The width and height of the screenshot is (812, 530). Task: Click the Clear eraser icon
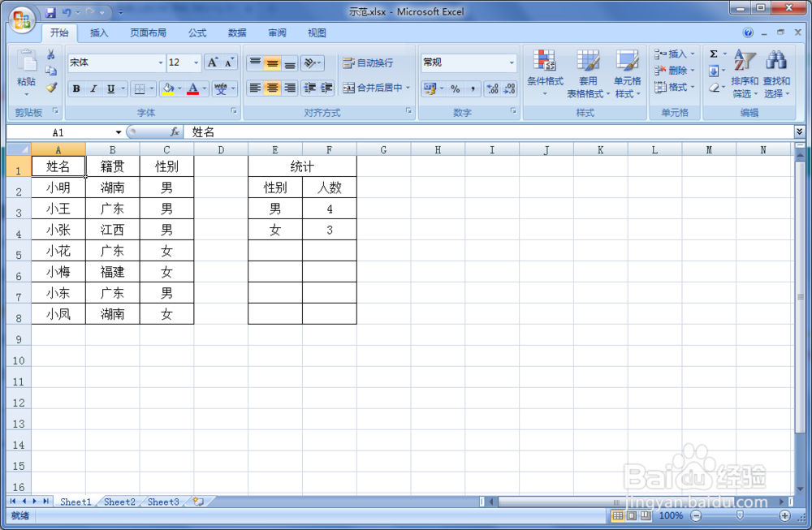point(714,88)
